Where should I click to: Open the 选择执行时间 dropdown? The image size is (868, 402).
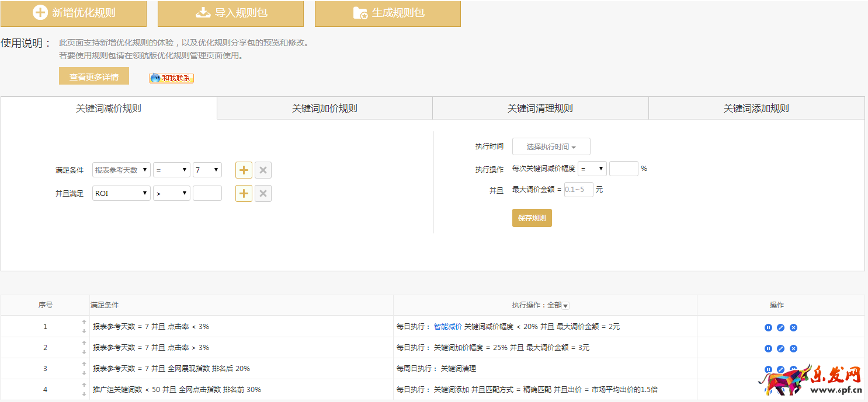[551, 147]
